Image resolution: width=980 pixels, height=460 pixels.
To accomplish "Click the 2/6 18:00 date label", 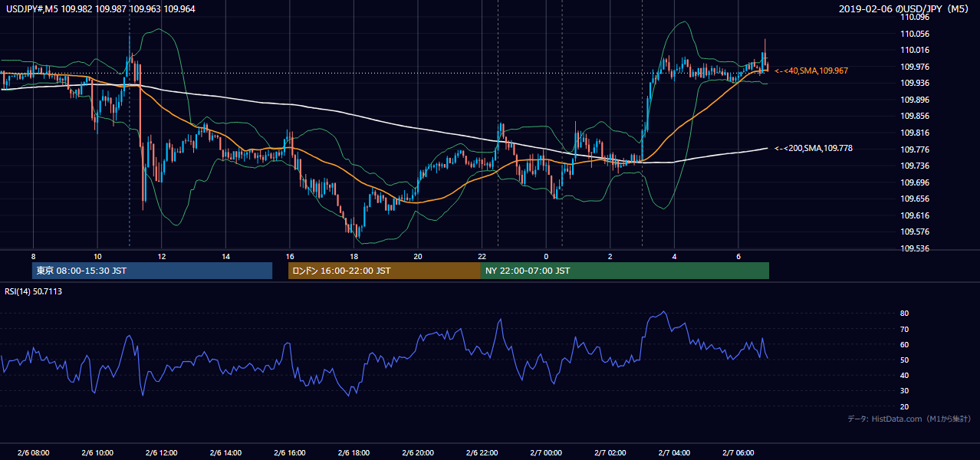I will (354, 452).
